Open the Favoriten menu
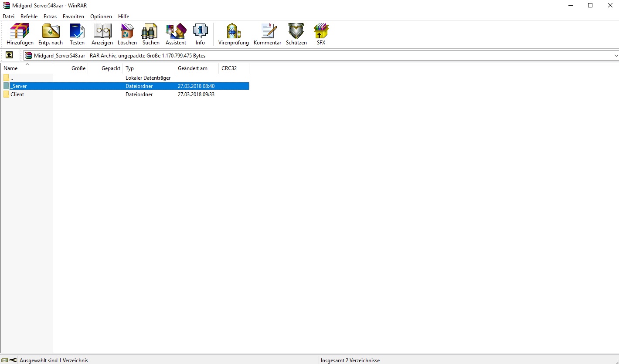Screen dimensions: 619x364 [x=73, y=16]
